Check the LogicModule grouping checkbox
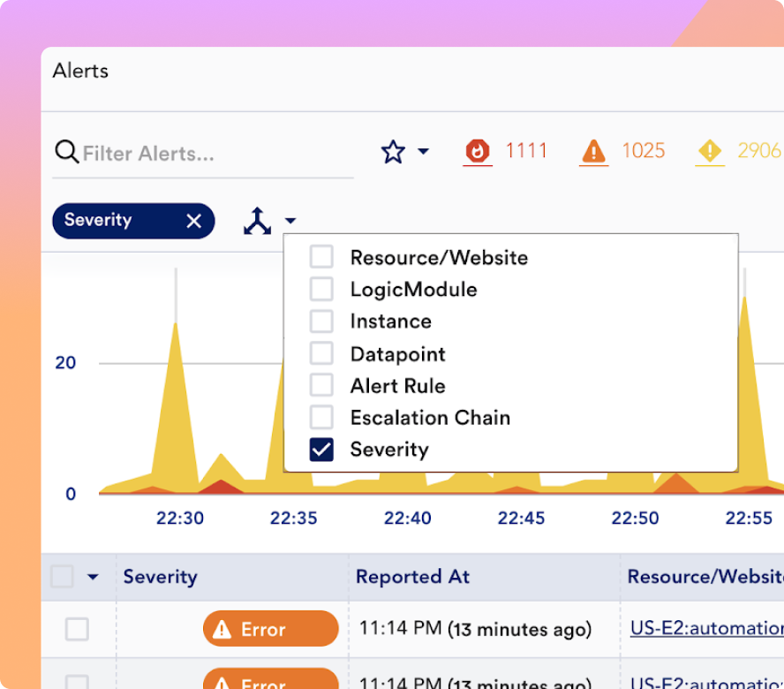This screenshot has height=689, width=784. pos(321,289)
